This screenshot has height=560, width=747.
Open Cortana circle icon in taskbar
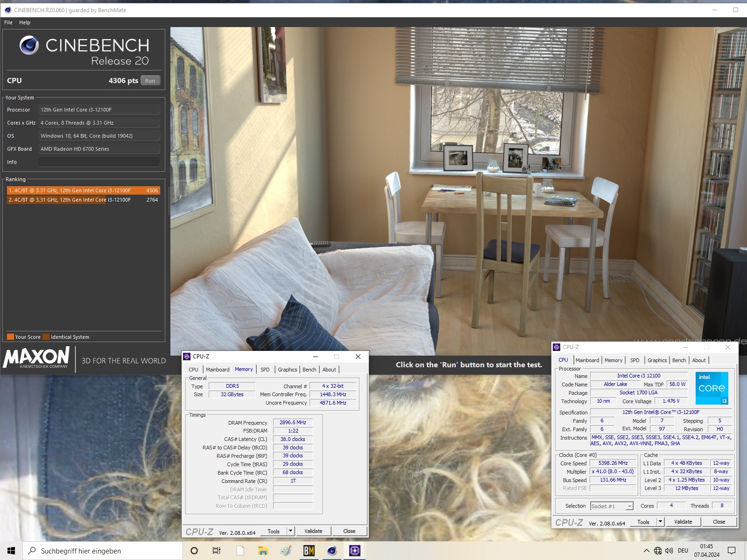194,551
